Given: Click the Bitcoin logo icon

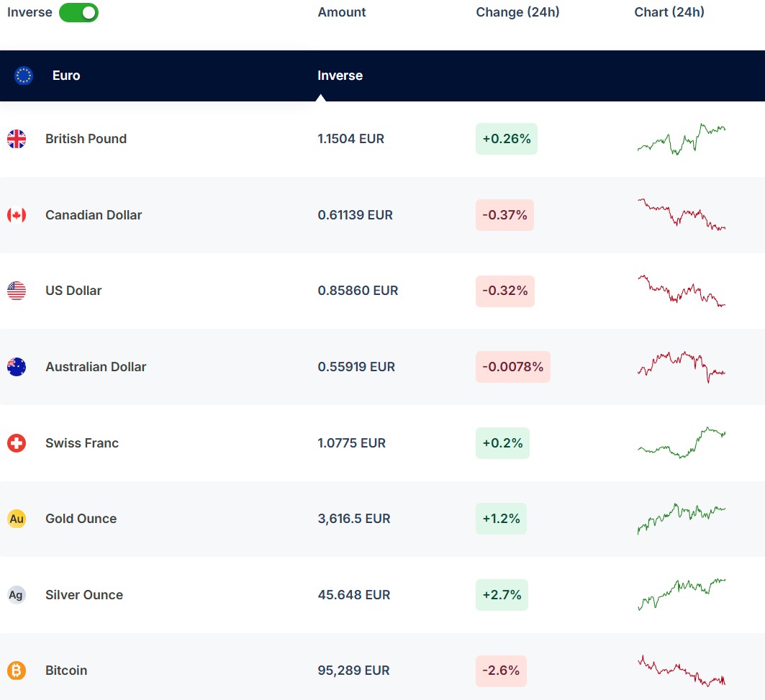Looking at the screenshot, I should tap(17, 671).
